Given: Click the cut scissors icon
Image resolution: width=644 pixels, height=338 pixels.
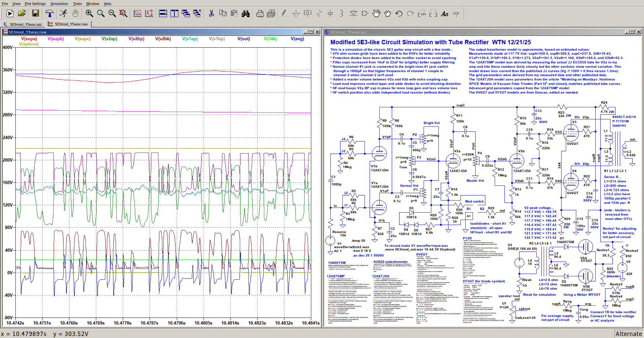Looking at the screenshot, I should [x=211, y=13].
